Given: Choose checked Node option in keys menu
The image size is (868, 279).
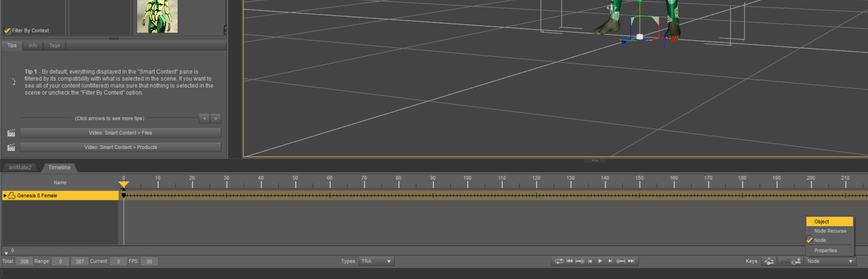Looking at the screenshot, I should 829,240.
